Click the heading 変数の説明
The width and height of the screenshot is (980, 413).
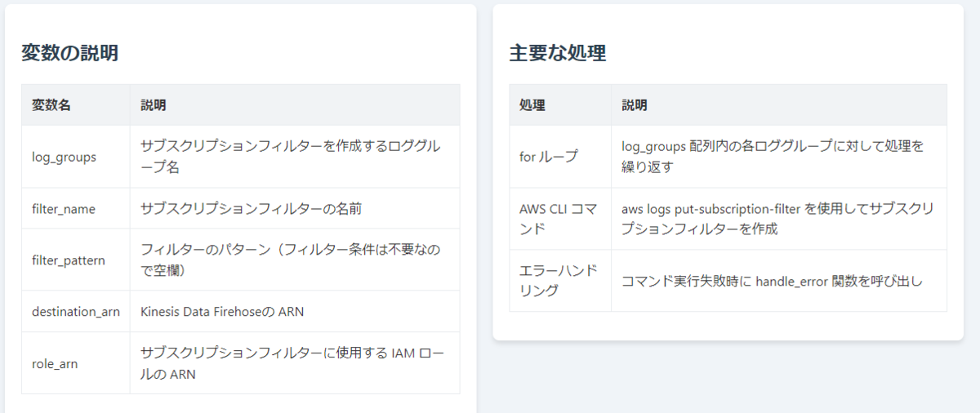pyautogui.click(x=70, y=54)
